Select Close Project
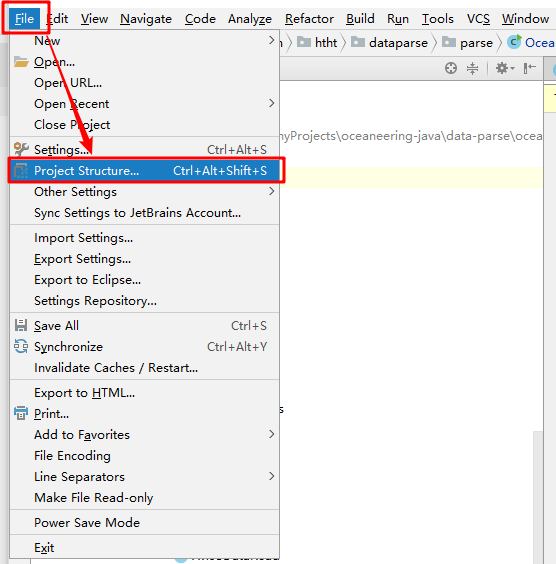Viewport: 556px width, 564px height. click(144, 125)
